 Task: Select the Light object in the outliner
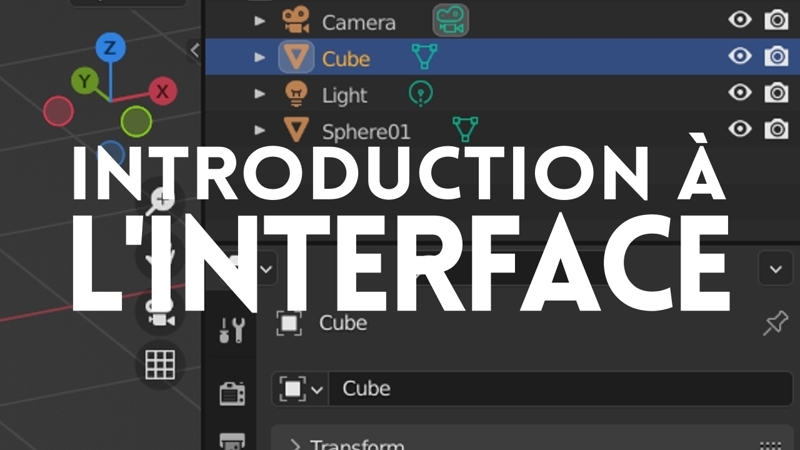[344, 95]
